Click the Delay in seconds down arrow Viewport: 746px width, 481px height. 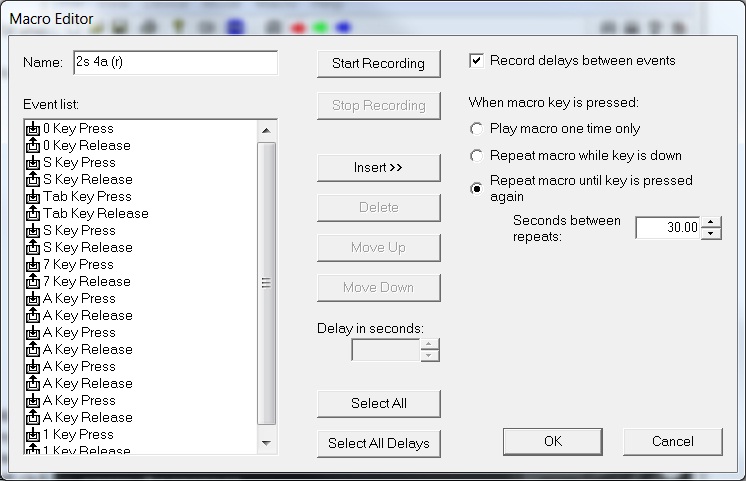429,355
